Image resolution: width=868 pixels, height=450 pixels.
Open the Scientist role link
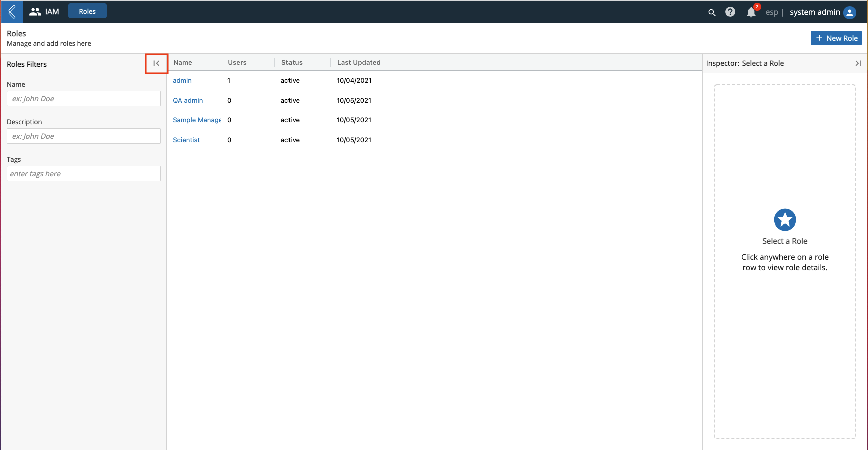tap(186, 140)
